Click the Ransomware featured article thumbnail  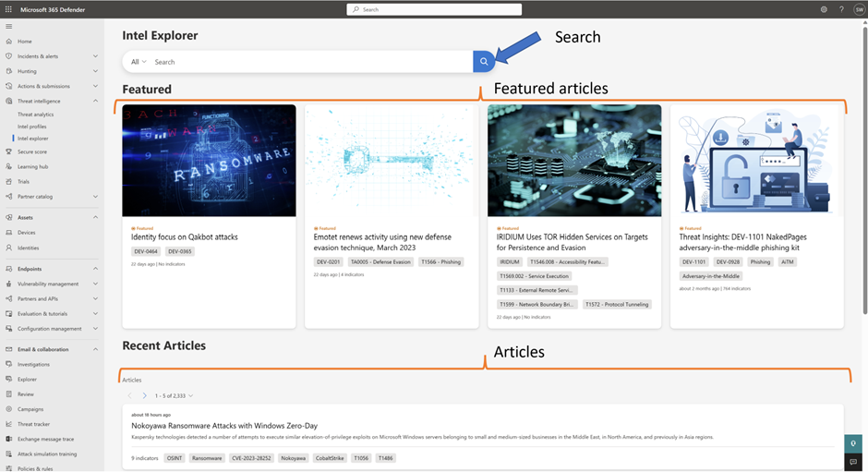(x=210, y=161)
